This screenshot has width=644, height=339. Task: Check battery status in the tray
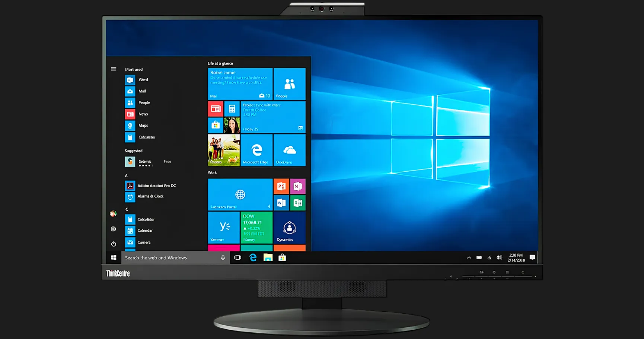point(479,258)
